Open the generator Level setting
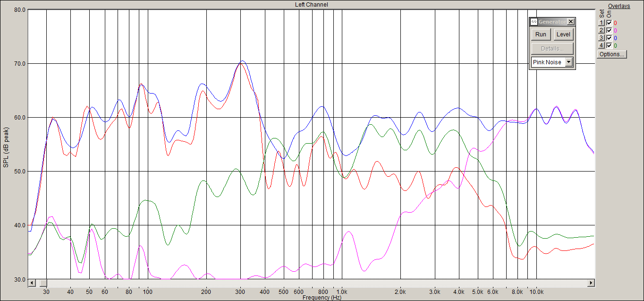 [x=563, y=34]
